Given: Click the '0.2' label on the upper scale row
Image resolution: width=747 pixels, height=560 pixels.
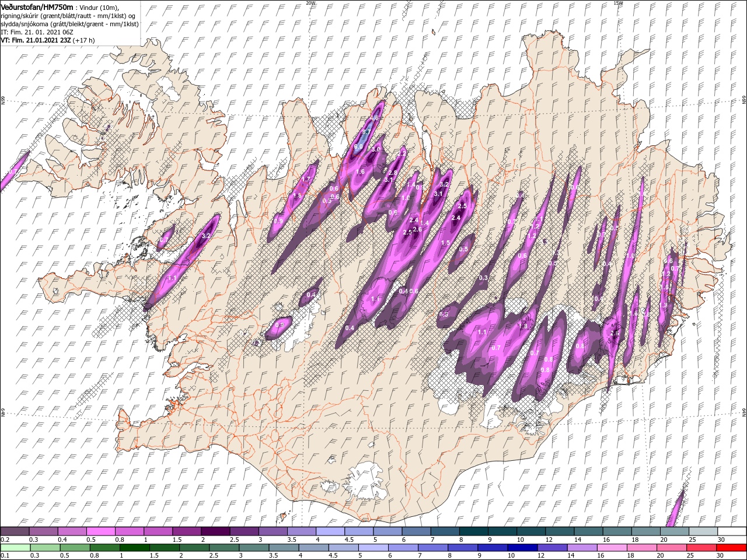Looking at the screenshot, I should [5, 540].
